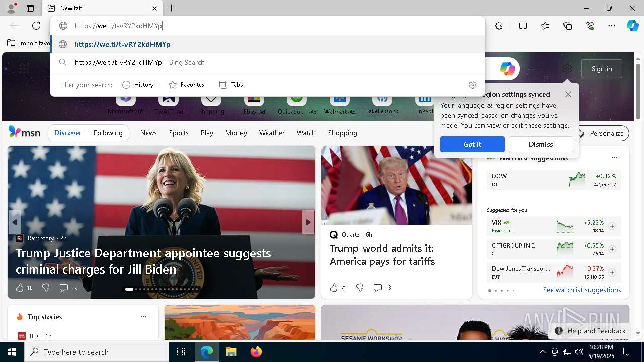Click Personalize button

click(601, 133)
